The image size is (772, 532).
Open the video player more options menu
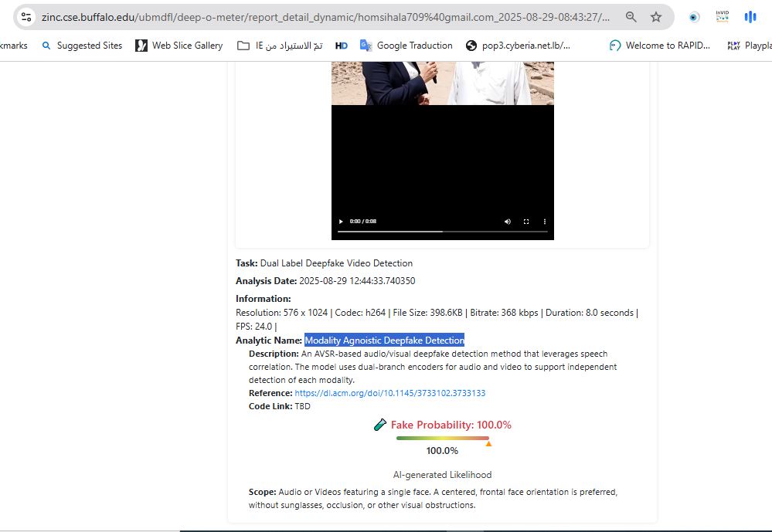[545, 222]
